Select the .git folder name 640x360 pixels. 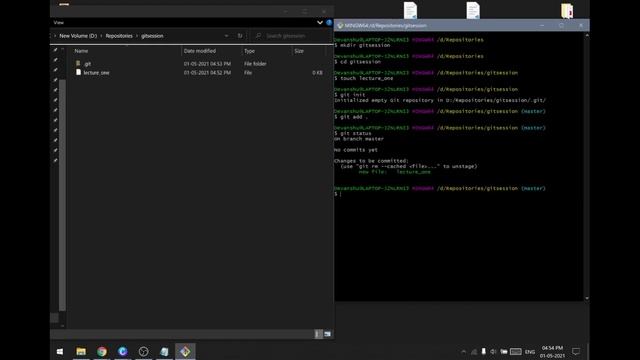[87, 64]
